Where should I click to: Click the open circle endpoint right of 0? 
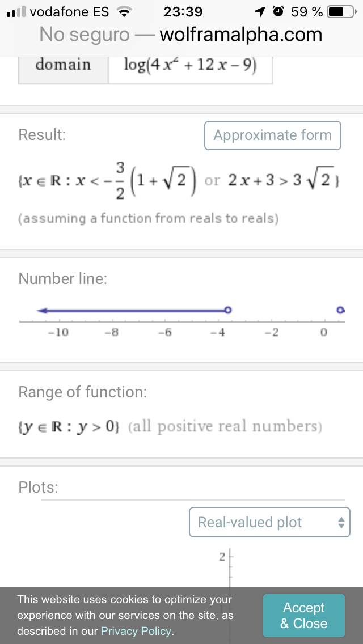pos(340,310)
